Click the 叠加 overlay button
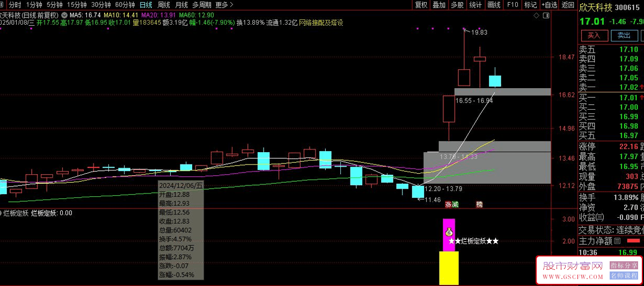644x286 pixels. tap(439, 5)
